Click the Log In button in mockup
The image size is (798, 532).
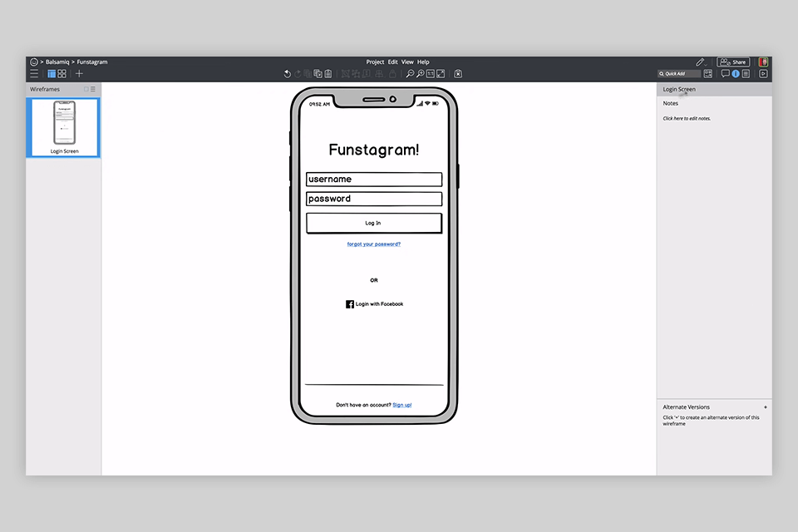pos(374,223)
